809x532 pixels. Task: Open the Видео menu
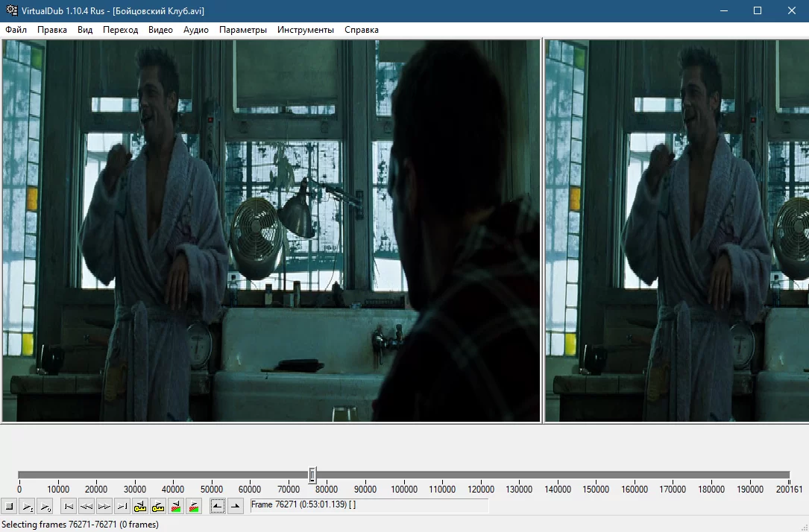tap(160, 30)
